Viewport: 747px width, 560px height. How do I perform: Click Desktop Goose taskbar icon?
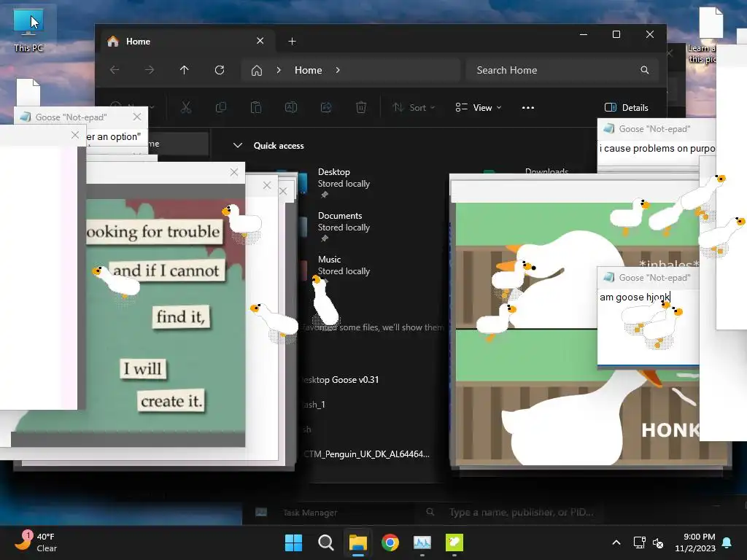454,542
